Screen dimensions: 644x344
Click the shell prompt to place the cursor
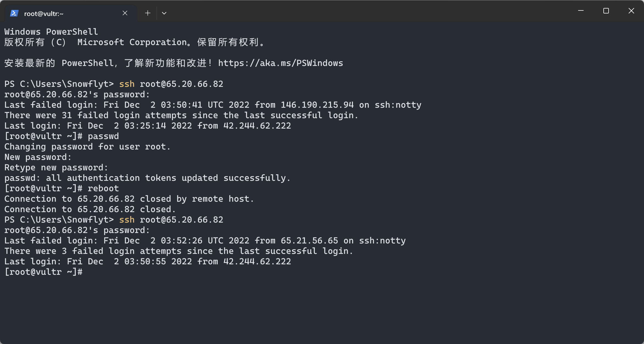point(91,272)
